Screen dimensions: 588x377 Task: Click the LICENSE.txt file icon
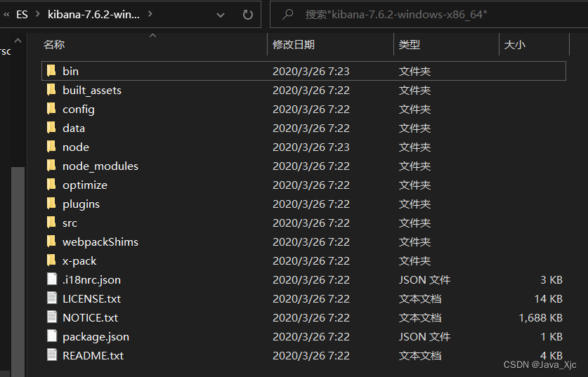point(52,298)
